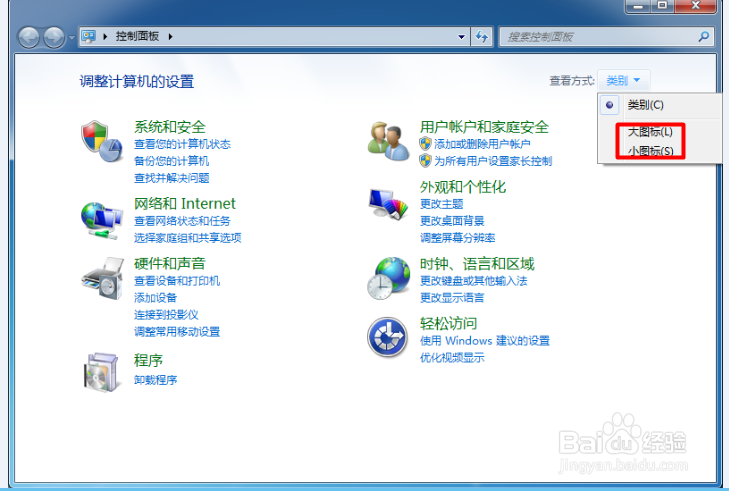The height and width of the screenshot is (491, 729).
Task: Close the Control Panel window
Action: point(696,6)
